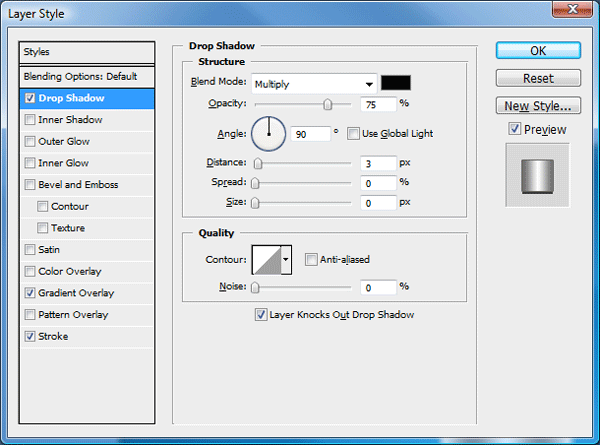Tick the Texture sub-option checkbox
The width and height of the screenshot is (600, 445).
pos(42,228)
